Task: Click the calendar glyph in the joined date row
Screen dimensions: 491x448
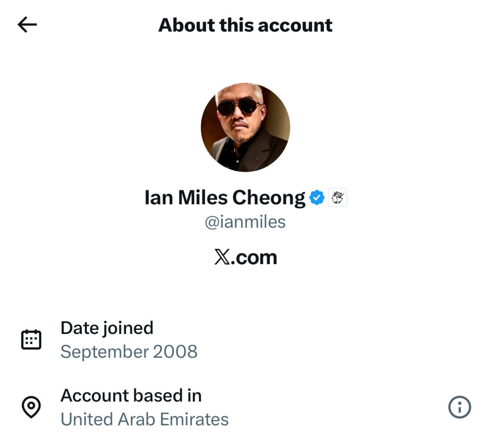Action: click(x=32, y=338)
